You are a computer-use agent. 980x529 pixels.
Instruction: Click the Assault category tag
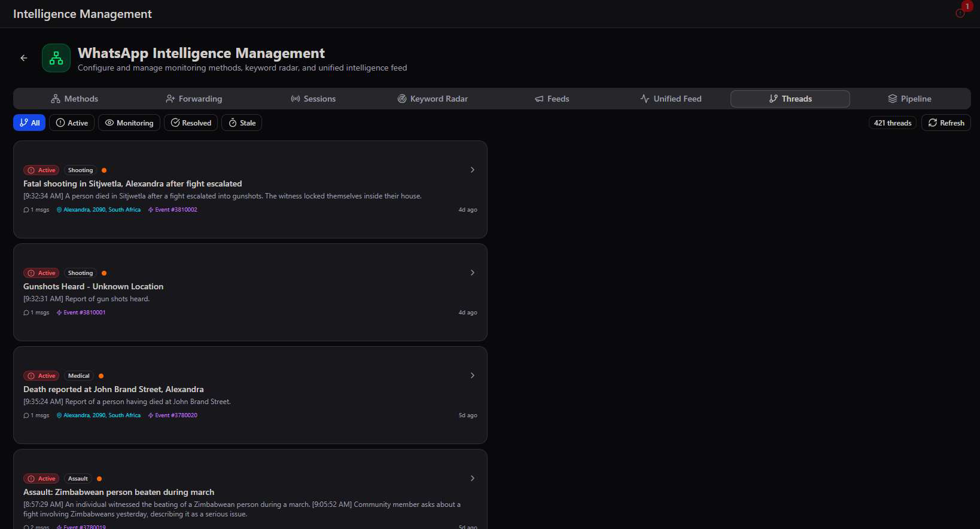point(78,479)
